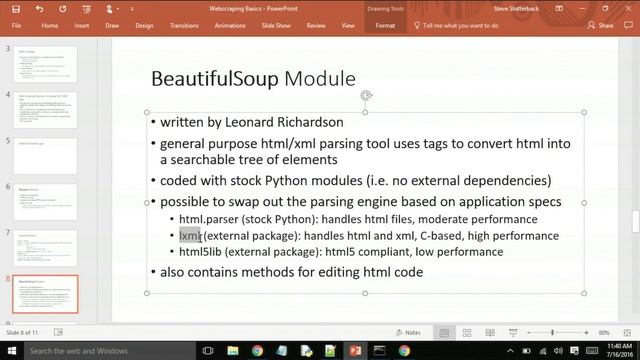The height and width of the screenshot is (360, 640).
Task: Switch to the Home tab
Action: point(50,25)
